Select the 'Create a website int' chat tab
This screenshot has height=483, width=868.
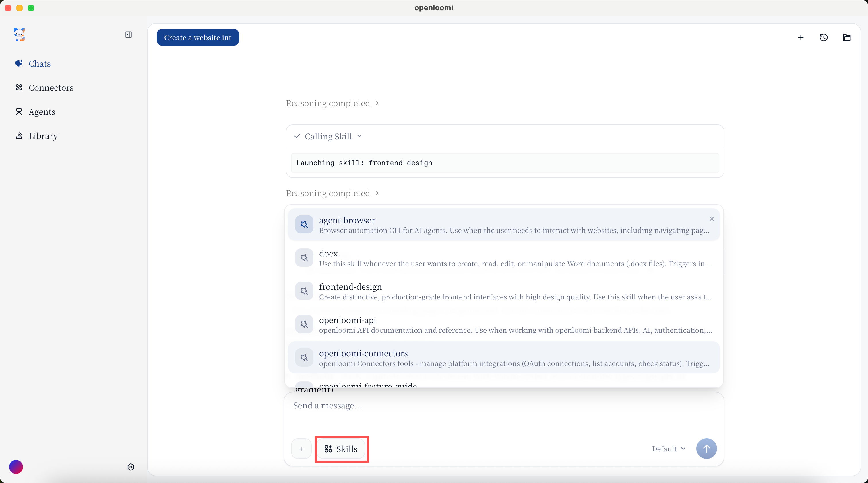click(198, 37)
